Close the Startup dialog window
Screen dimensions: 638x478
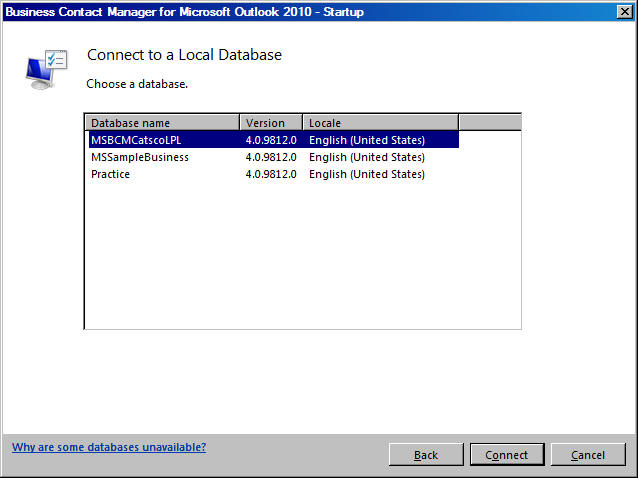coord(625,11)
